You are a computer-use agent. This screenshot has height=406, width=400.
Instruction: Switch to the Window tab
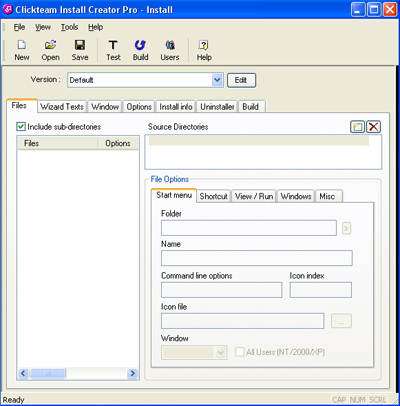click(x=105, y=107)
